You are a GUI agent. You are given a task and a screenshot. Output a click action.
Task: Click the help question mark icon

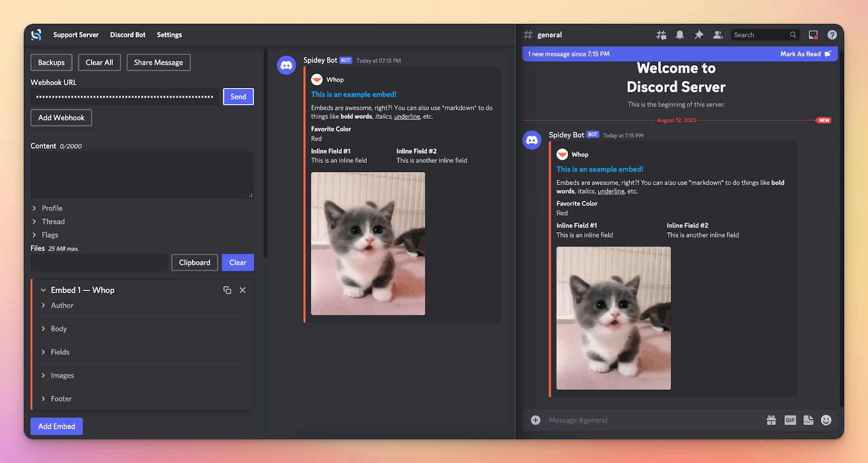pyautogui.click(x=832, y=35)
